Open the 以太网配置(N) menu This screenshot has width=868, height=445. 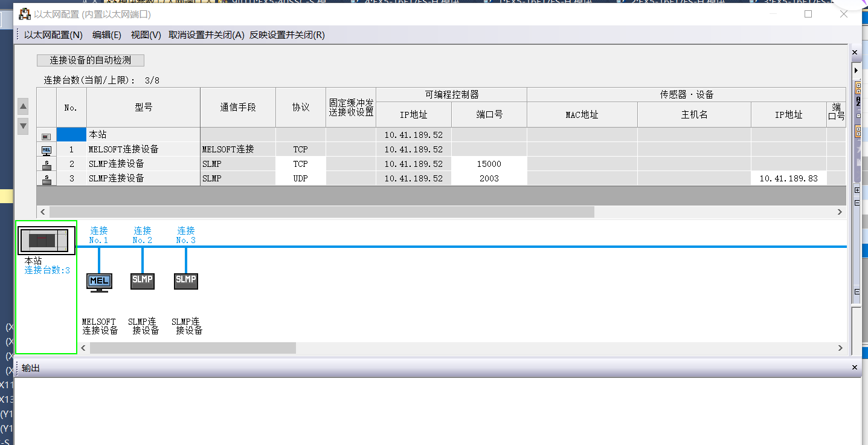(x=53, y=35)
